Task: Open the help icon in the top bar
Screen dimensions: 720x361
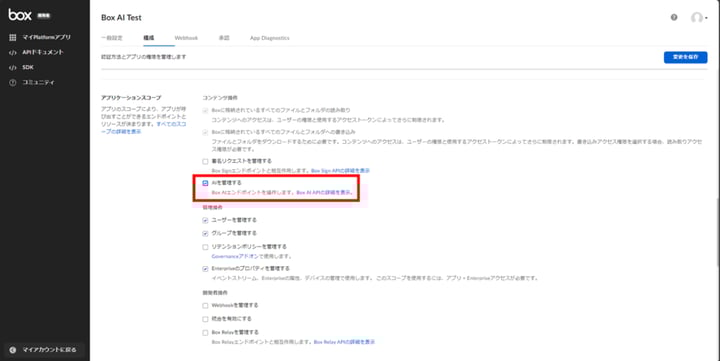Action: [674, 17]
